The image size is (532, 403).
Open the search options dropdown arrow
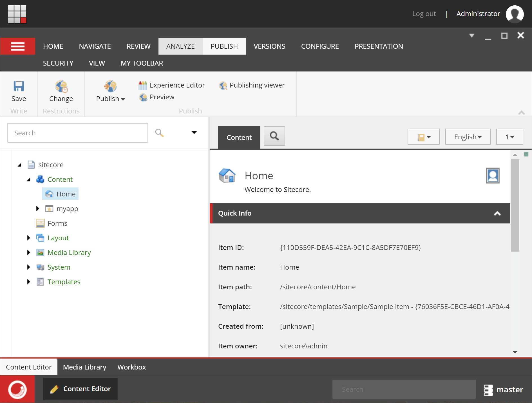[194, 133]
